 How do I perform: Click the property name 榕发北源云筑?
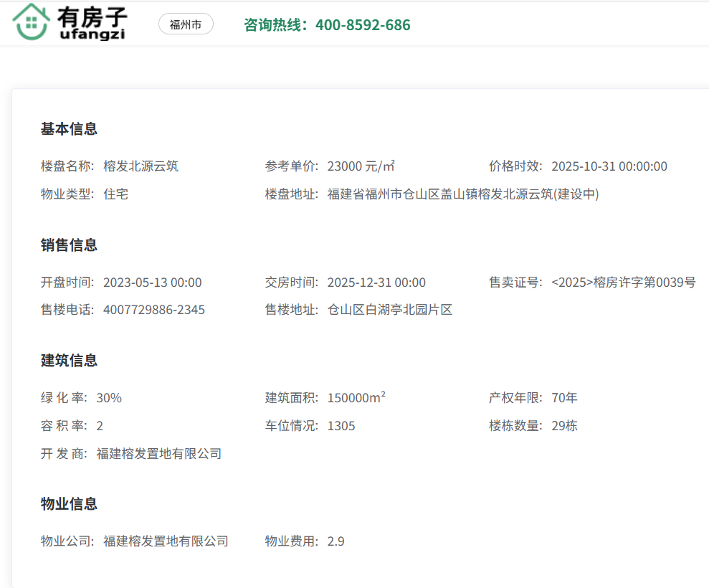(141, 166)
